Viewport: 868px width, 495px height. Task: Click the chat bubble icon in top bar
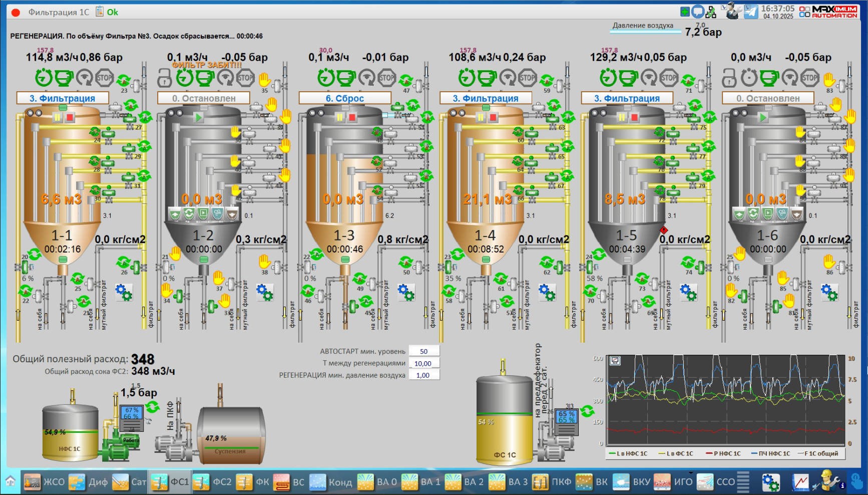click(x=698, y=12)
